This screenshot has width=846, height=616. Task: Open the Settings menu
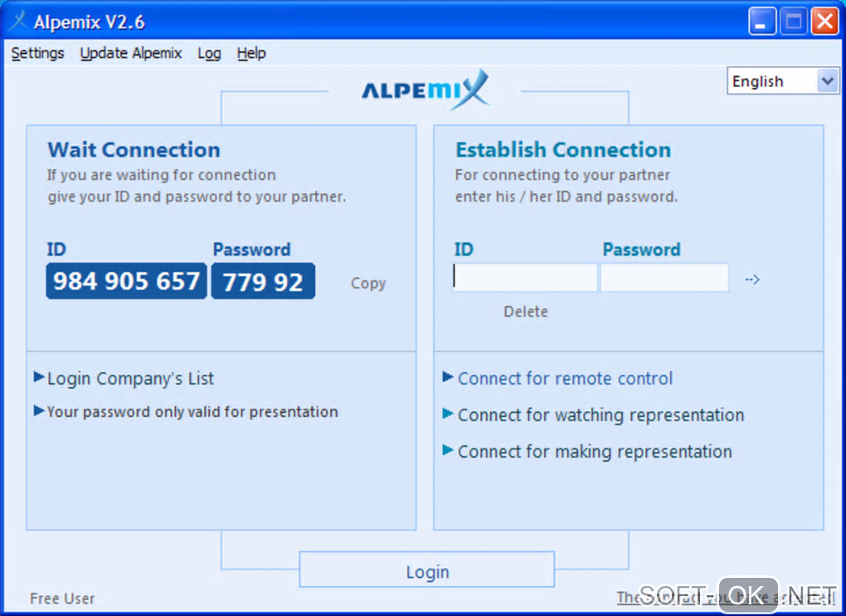tap(38, 53)
